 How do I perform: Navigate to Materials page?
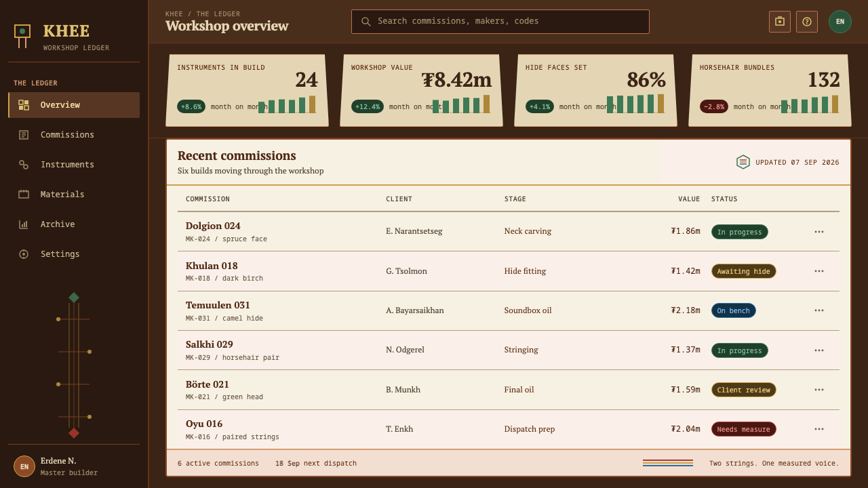74,195
